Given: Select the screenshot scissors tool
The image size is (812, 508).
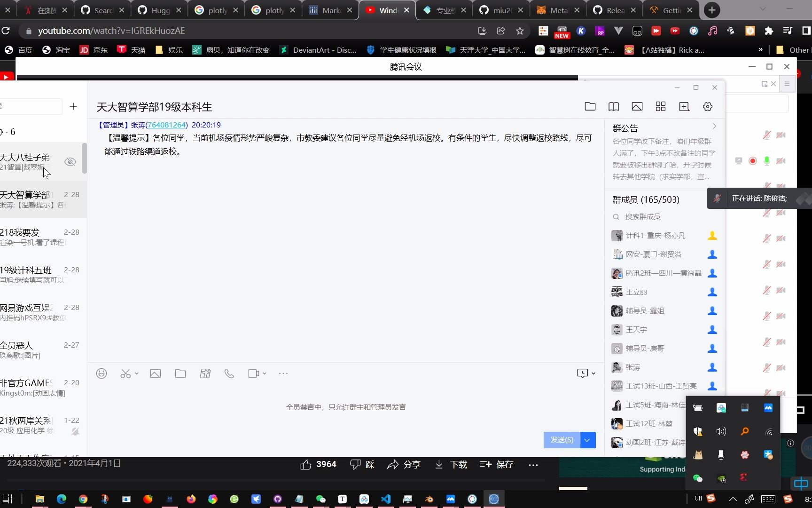Looking at the screenshot, I should tap(125, 373).
